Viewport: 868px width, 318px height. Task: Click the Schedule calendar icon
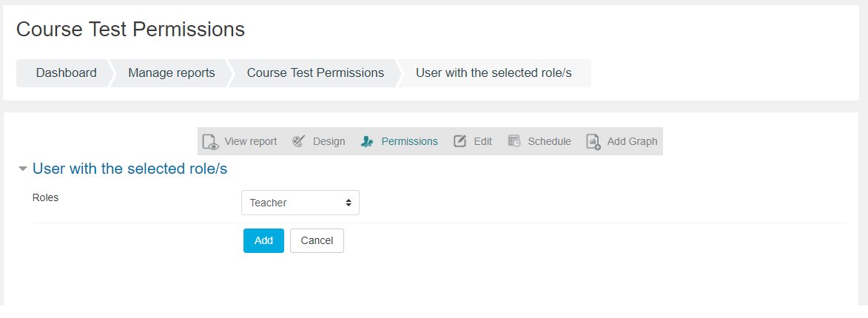click(x=514, y=141)
